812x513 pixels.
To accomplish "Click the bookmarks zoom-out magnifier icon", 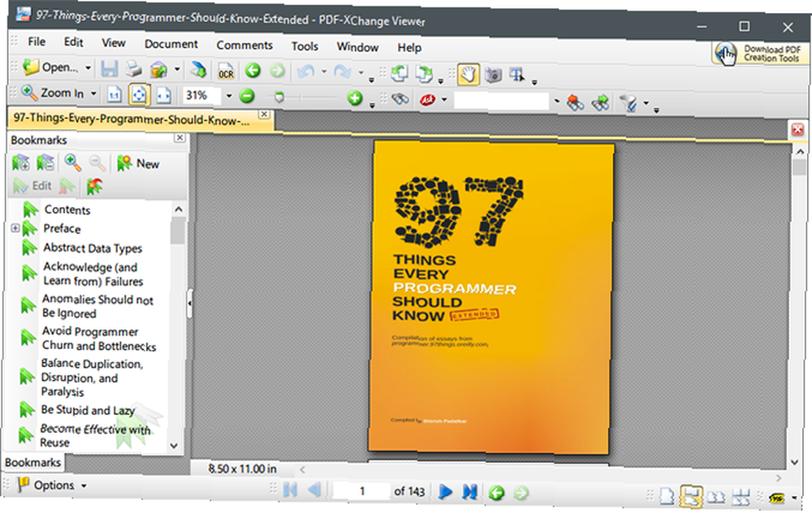I will 97,164.
